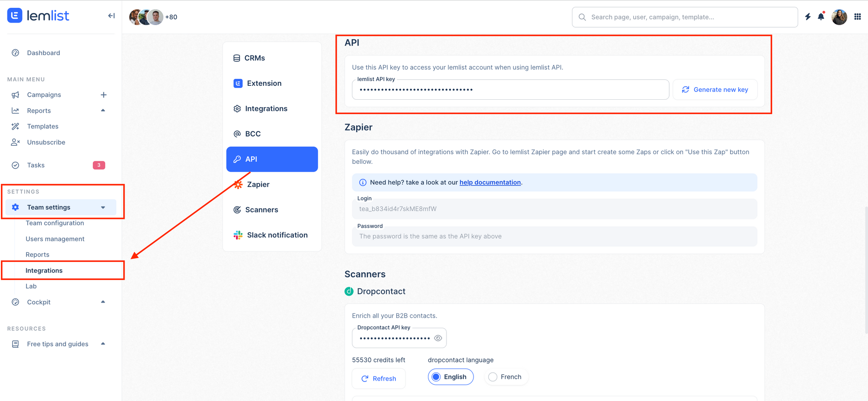The width and height of the screenshot is (868, 401).
Task: Open the Scanners section tab
Action: (272, 210)
